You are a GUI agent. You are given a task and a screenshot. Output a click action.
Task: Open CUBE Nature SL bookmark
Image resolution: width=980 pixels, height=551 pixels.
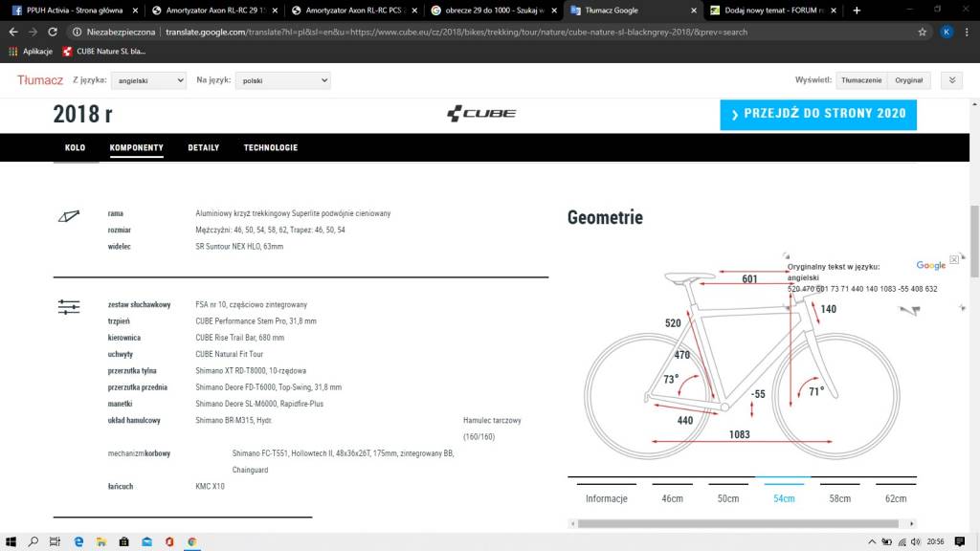[103, 52]
